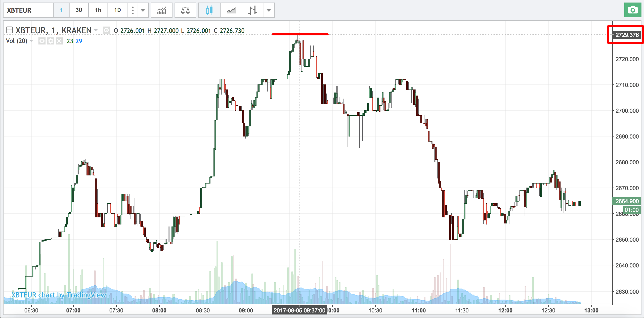644x318 pixels.
Task: Take a snapshot with camera button
Action: (x=632, y=10)
